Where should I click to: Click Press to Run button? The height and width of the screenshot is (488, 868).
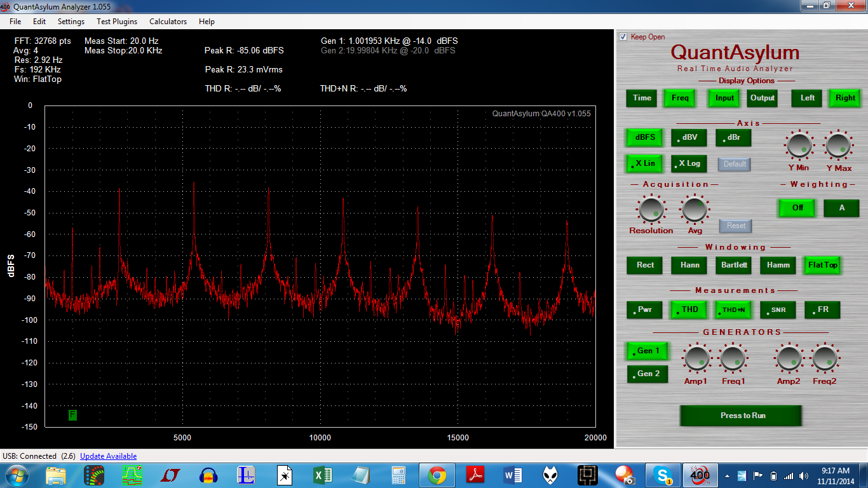741,416
